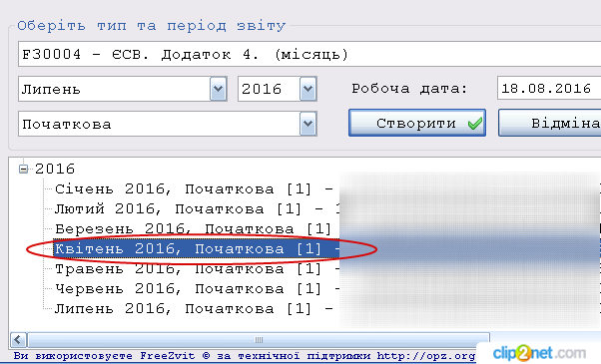Open the Липень month dropdown arrow
Viewport: 601px width, 364px height.
click(218, 89)
